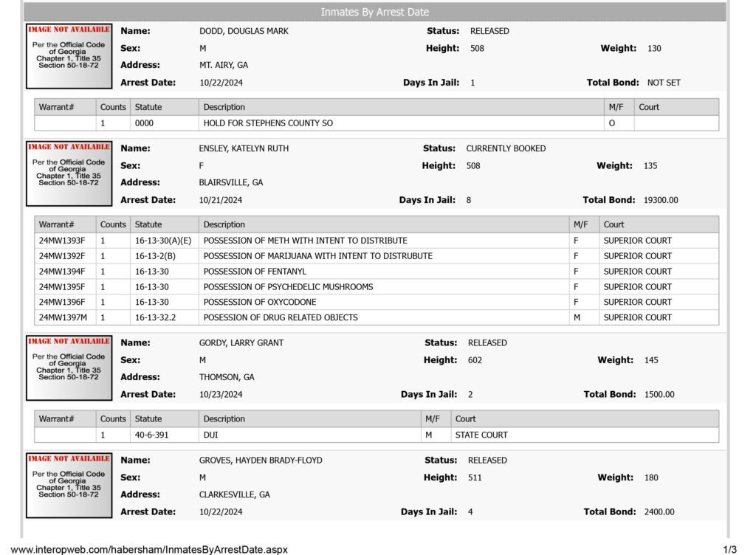Image resolution: width=756 pixels, height=555 pixels.
Task: Click Hayden Groves' image-not-available thumbnail
Action: click(69, 485)
